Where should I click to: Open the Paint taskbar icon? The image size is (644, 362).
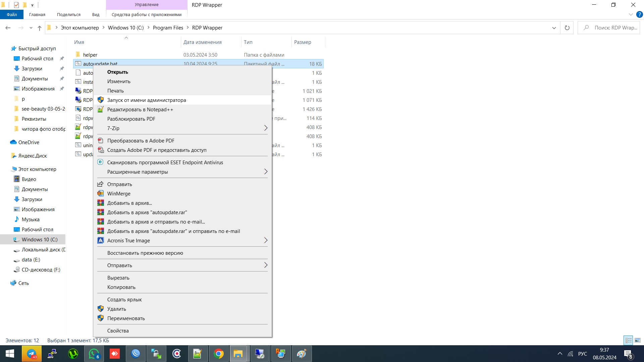tap(302, 354)
